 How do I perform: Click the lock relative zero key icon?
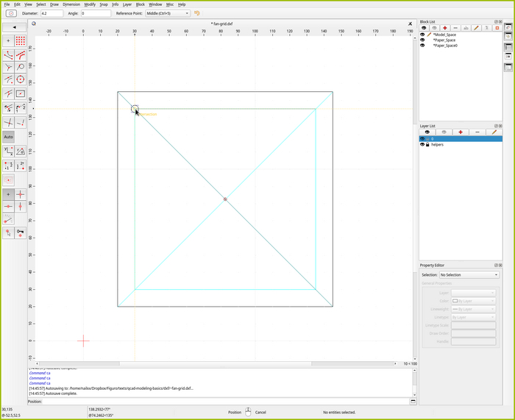(x=21, y=232)
